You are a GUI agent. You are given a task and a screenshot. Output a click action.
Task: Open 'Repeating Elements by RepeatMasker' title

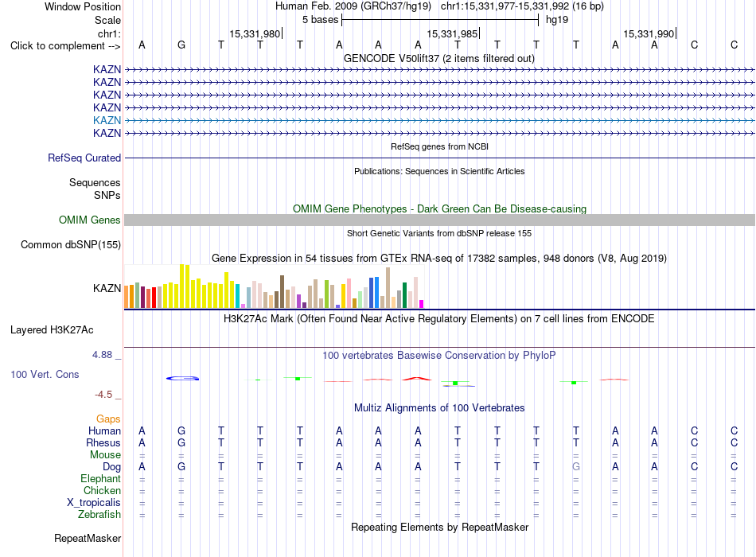(439, 527)
